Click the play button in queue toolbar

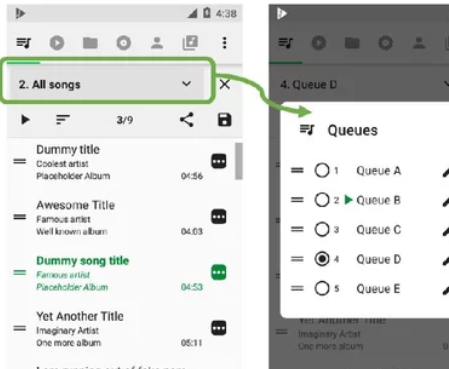point(25,120)
